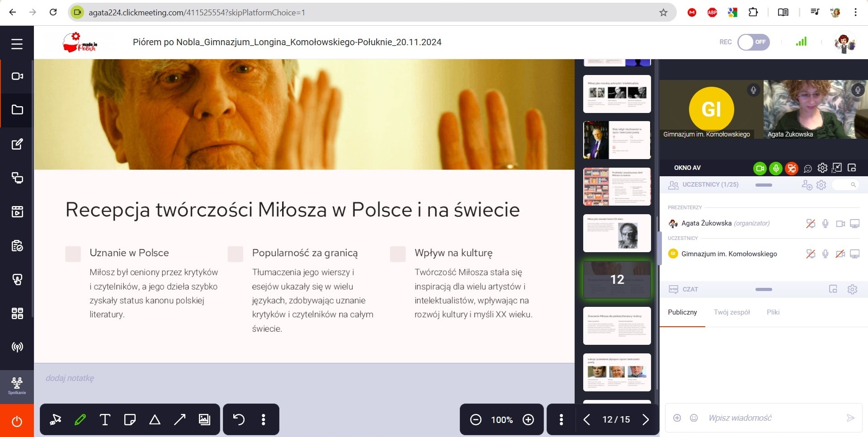The width and height of the screenshot is (868, 437).
Task: Go to previous slide arrow
Action: point(587,420)
